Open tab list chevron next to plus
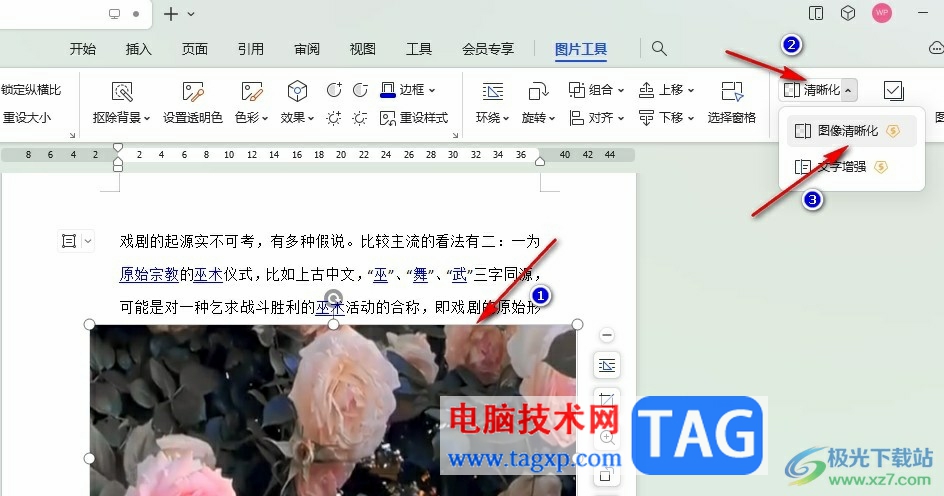 (x=191, y=14)
